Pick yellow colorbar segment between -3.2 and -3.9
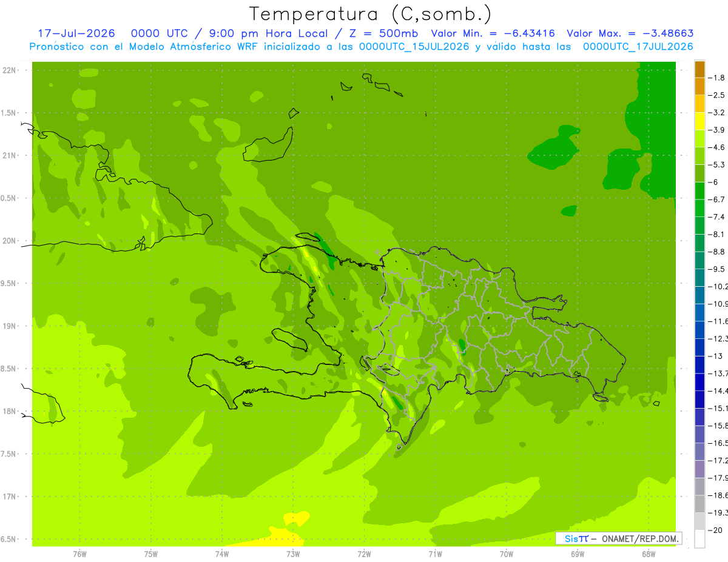 (x=699, y=121)
